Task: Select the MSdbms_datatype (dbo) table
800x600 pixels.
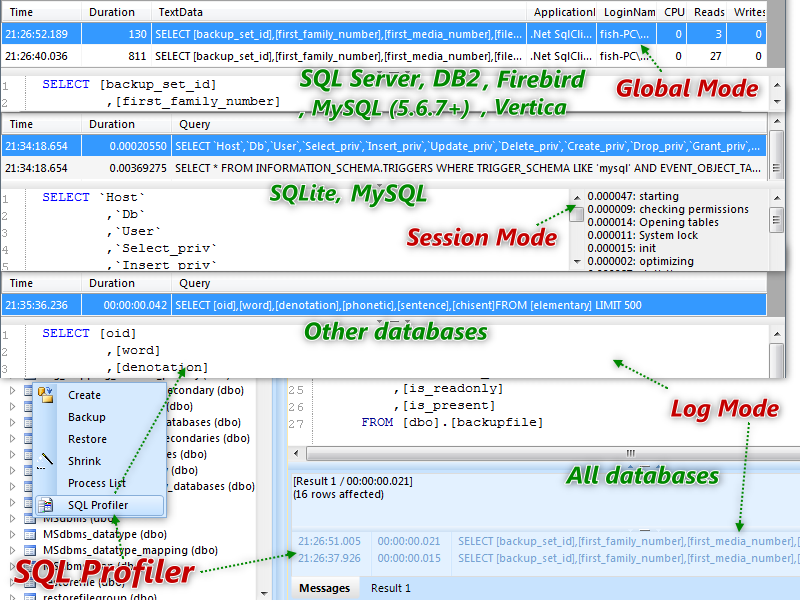Action: click(105, 534)
